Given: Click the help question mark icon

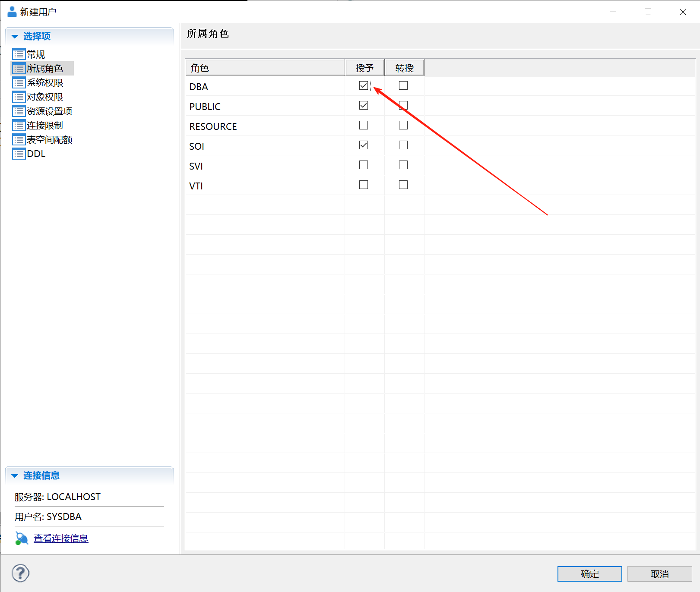Looking at the screenshot, I should click(x=20, y=573).
